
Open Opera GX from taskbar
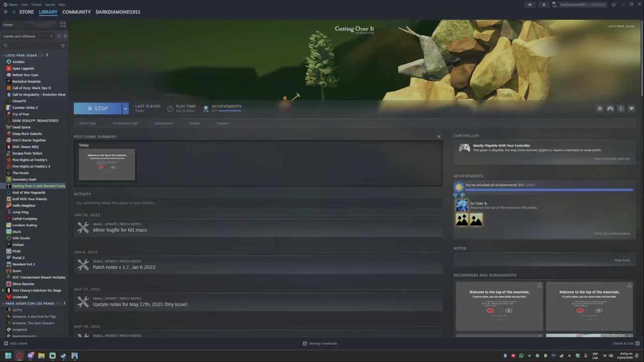[x=19, y=356]
